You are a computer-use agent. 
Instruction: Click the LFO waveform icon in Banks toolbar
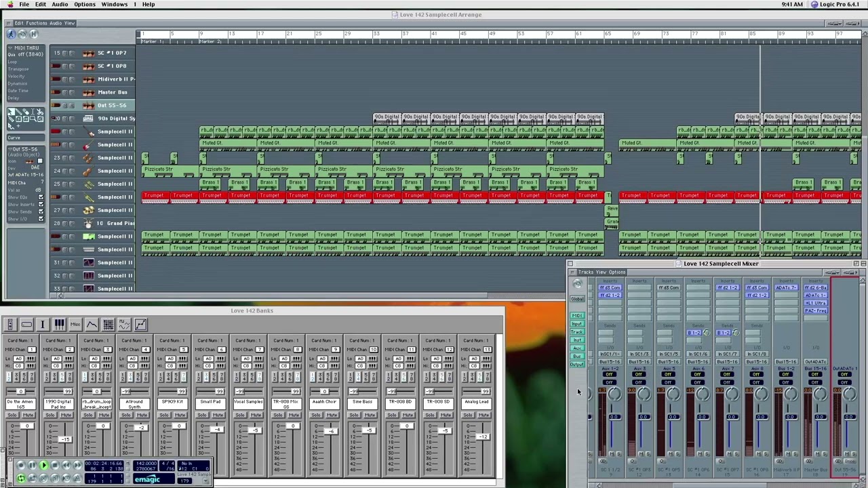[x=125, y=324]
